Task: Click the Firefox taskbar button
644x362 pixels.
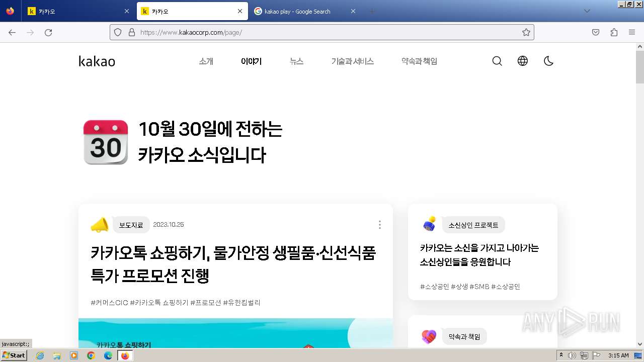Action: click(125, 355)
